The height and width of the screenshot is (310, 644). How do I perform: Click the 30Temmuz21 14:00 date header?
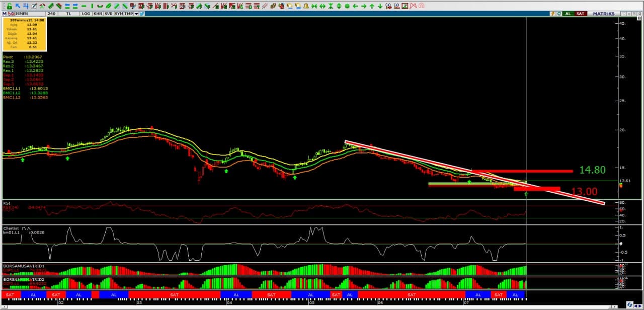click(x=27, y=20)
